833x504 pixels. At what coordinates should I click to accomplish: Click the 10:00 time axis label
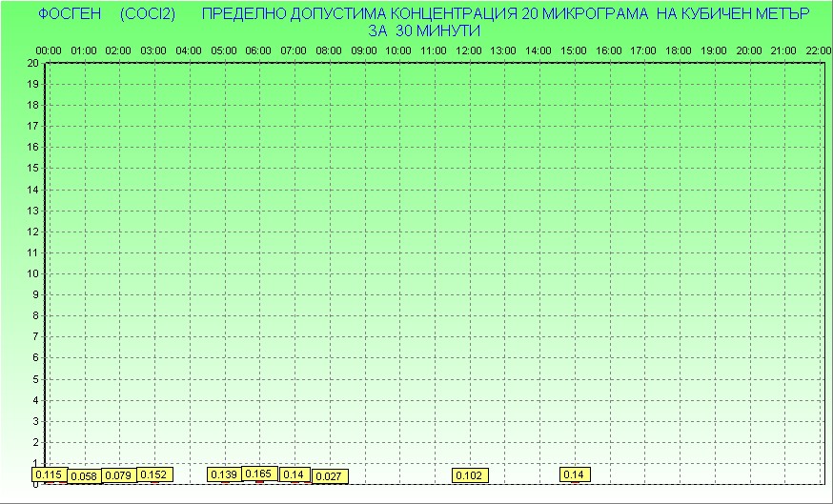398,51
